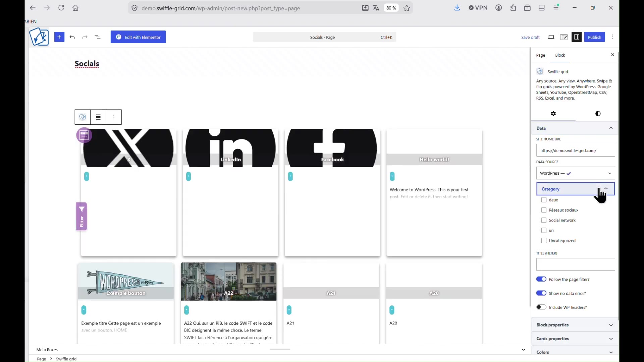Collapse the Data panel
This screenshot has width=644, height=362.
pyautogui.click(x=575, y=128)
